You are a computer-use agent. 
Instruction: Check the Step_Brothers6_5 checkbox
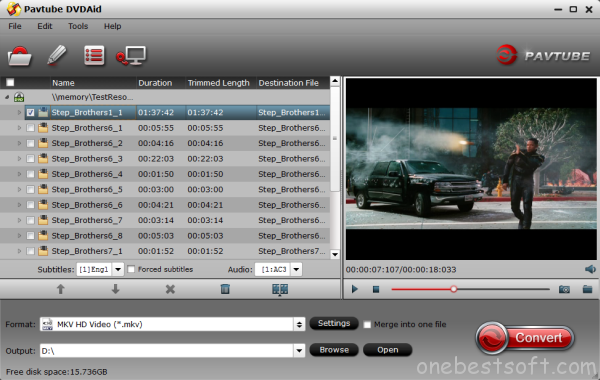click(30, 189)
